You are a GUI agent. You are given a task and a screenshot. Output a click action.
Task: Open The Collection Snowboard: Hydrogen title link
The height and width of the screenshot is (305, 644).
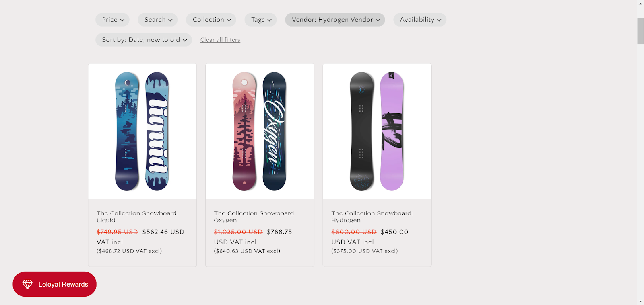pyautogui.click(x=372, y=217)
